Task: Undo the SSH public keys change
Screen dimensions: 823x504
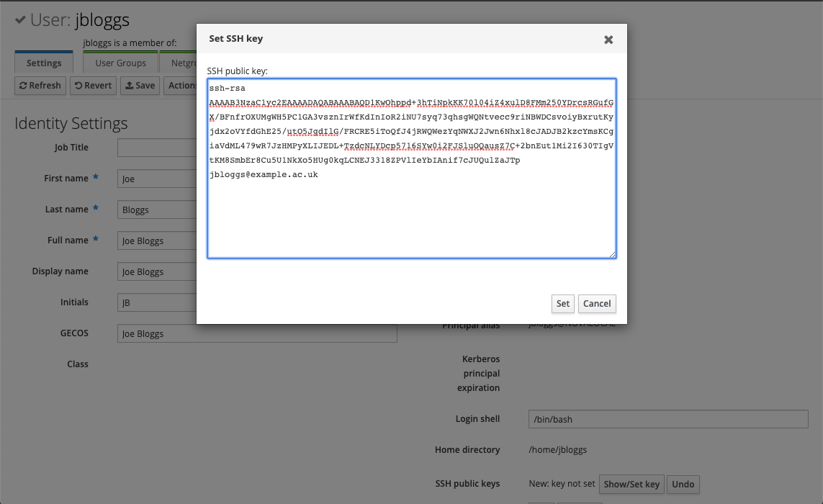Action: [683, 484]
